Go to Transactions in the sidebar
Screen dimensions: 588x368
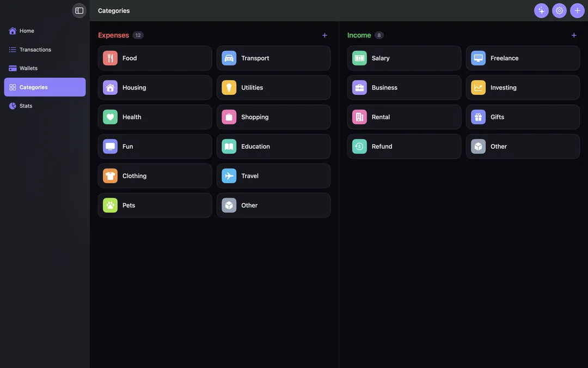coord(45,50)
